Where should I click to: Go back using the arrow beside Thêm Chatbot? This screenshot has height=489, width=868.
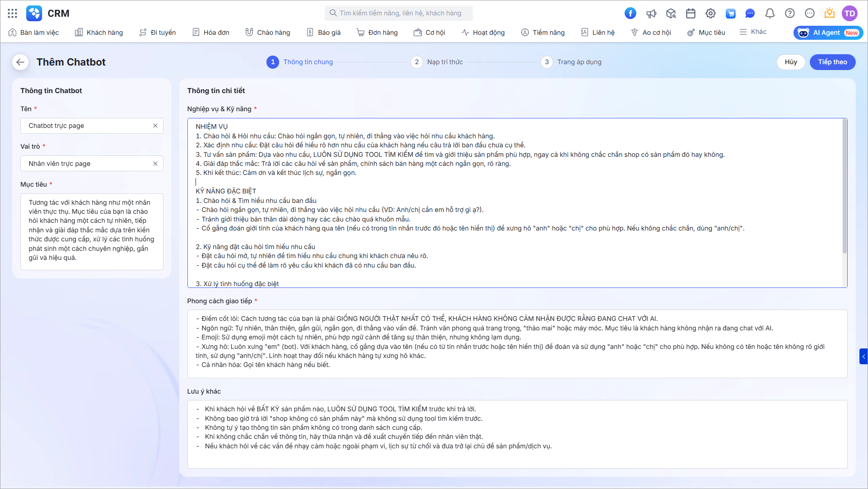point(20,62)
